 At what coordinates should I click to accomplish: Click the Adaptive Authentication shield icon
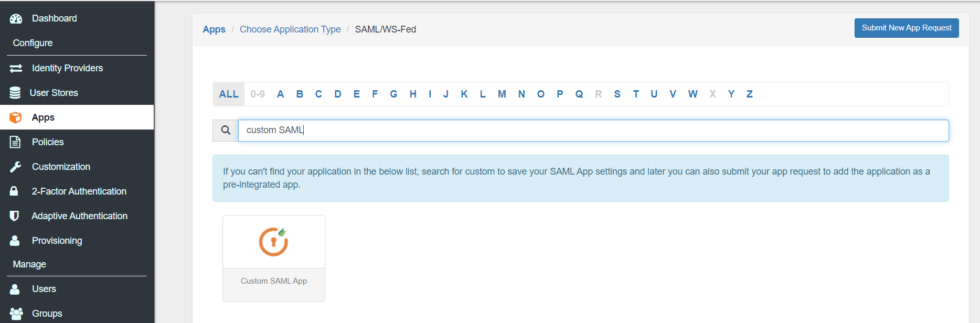click(x=14, y=216)
